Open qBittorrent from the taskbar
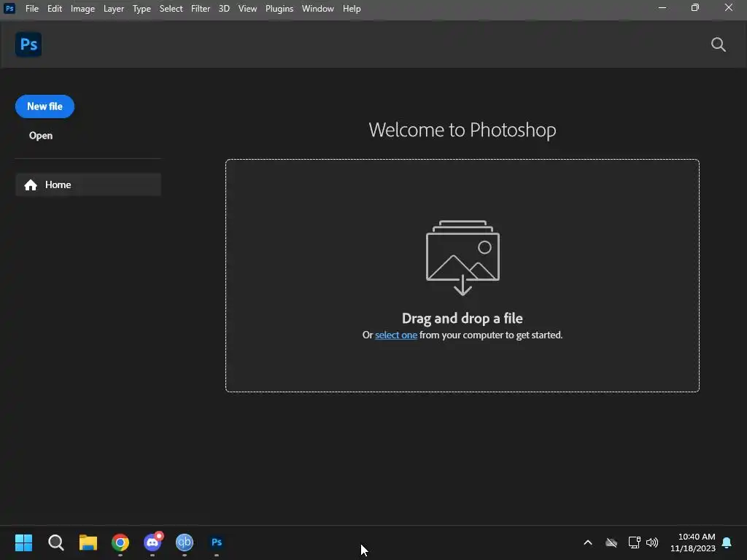The width and height of the screenshot is (747, 560). 185,542
